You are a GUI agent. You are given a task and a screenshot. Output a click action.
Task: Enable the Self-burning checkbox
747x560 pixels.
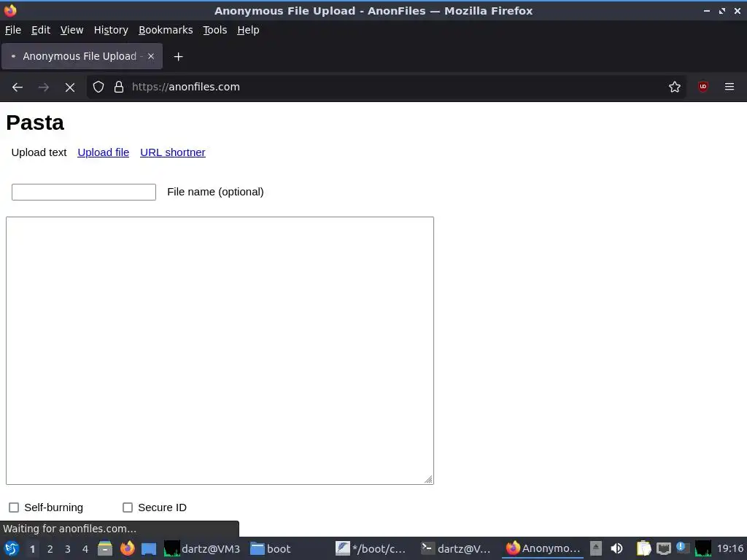(14, 507)
